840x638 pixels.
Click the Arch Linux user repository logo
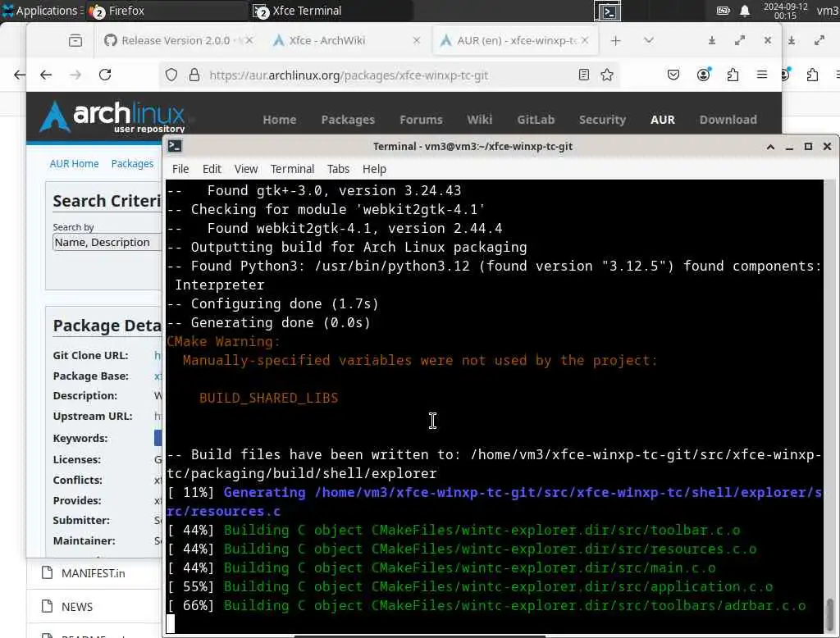point(113,116)
